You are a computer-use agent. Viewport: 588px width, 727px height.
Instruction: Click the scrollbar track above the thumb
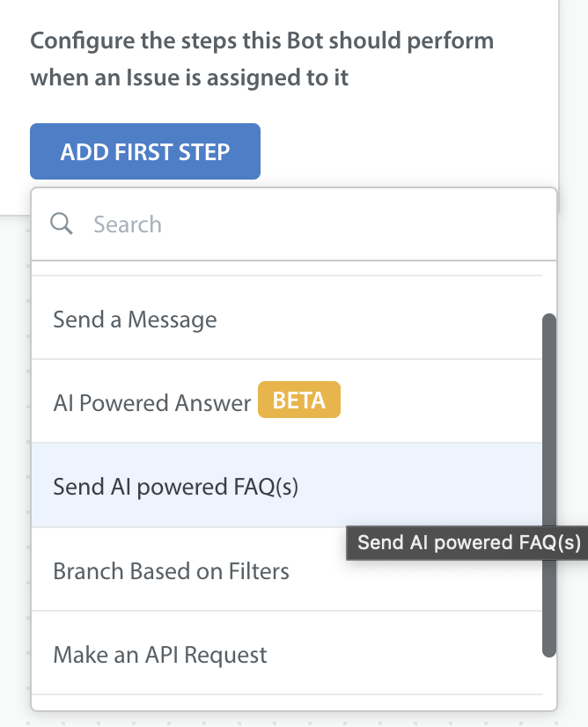pos(549,288)
